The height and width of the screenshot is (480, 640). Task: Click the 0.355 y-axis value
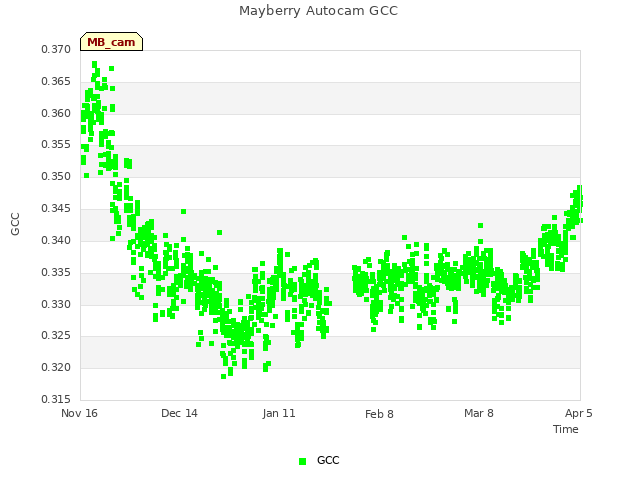56,144
